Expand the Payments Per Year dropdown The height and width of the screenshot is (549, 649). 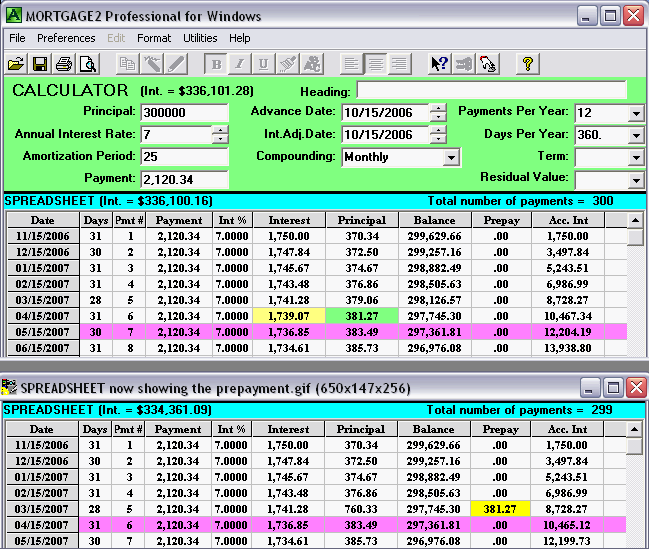pos(636,113)
